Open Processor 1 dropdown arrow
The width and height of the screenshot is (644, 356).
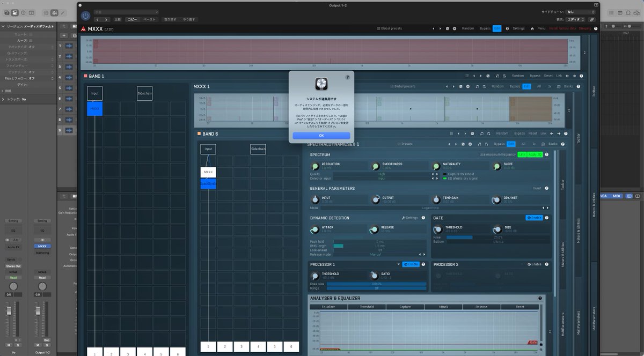[398, 264]
